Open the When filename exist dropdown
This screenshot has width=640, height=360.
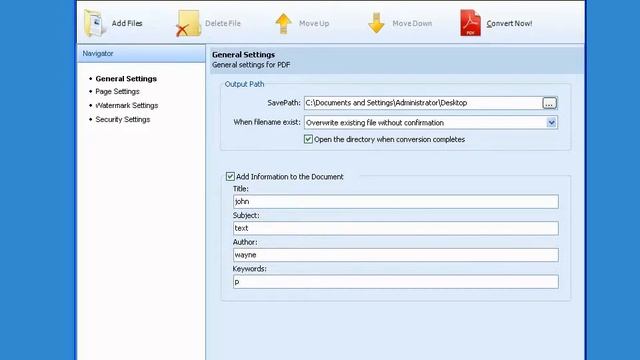[x=431, y=122]
